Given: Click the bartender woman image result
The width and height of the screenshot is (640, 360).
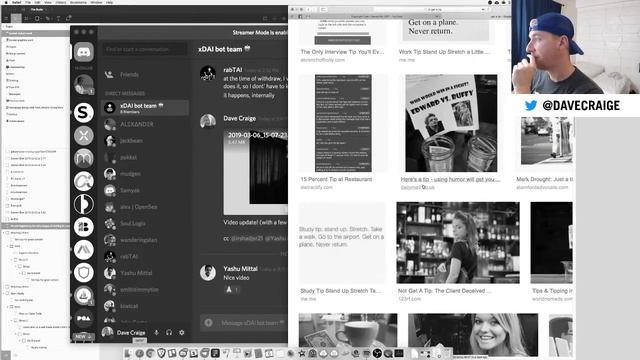Looking at the screenshot, I should (x=458, y=242).
